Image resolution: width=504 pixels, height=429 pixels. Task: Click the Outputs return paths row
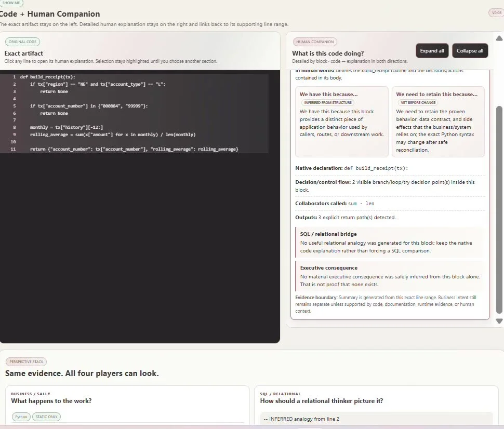click(x=390, y=218)
